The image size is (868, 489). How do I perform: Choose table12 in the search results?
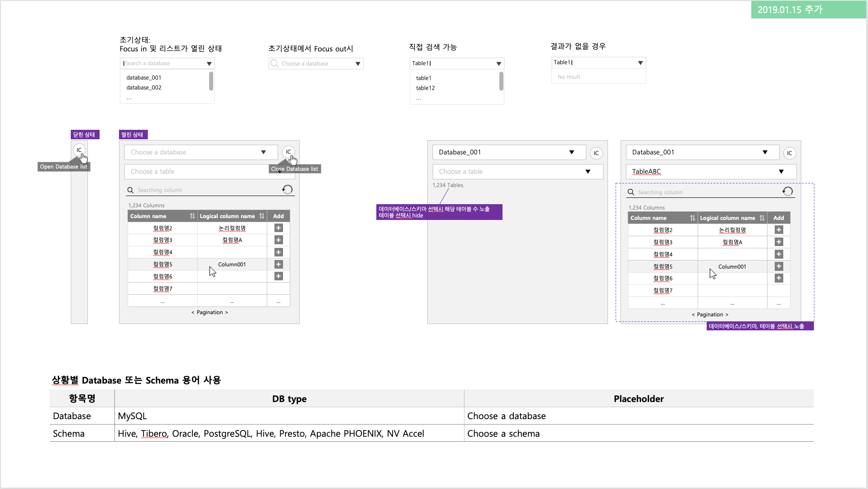point(425,88)
